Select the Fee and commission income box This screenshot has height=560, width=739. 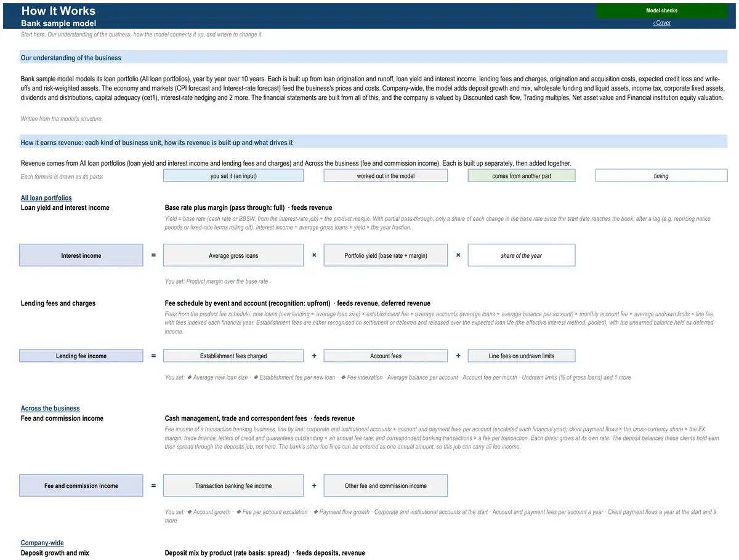pos(81,486)
